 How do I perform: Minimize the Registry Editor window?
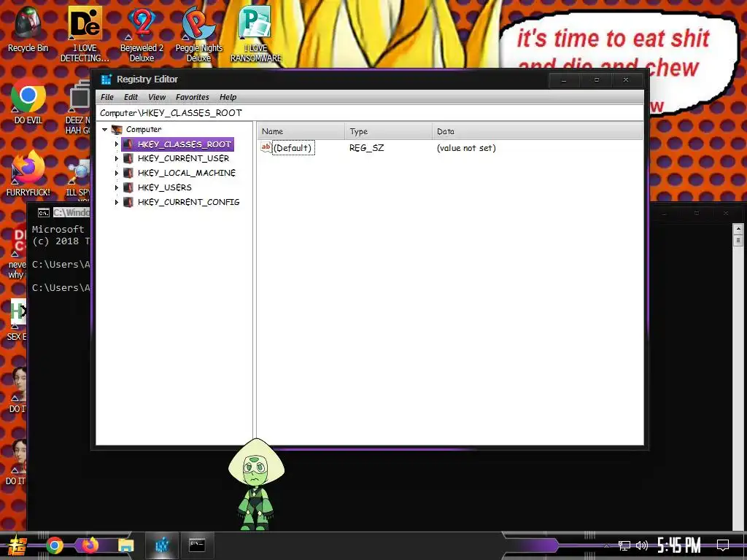(564, 80)
